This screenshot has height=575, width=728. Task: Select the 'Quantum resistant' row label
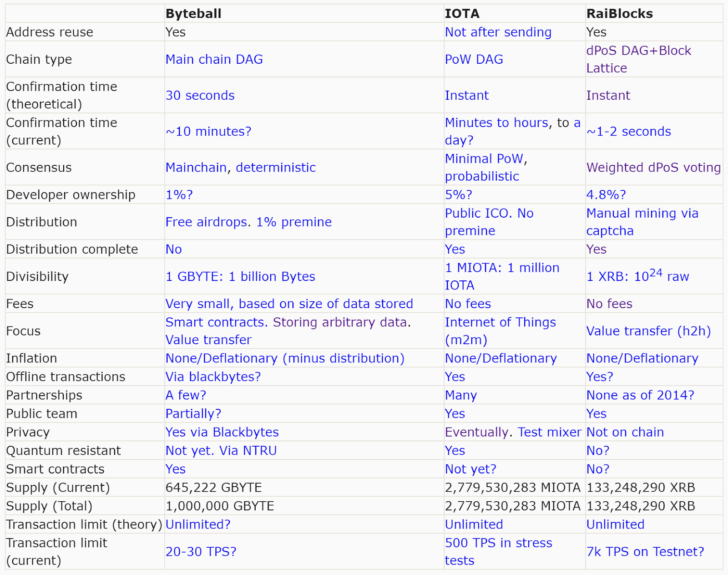(63, 451)
